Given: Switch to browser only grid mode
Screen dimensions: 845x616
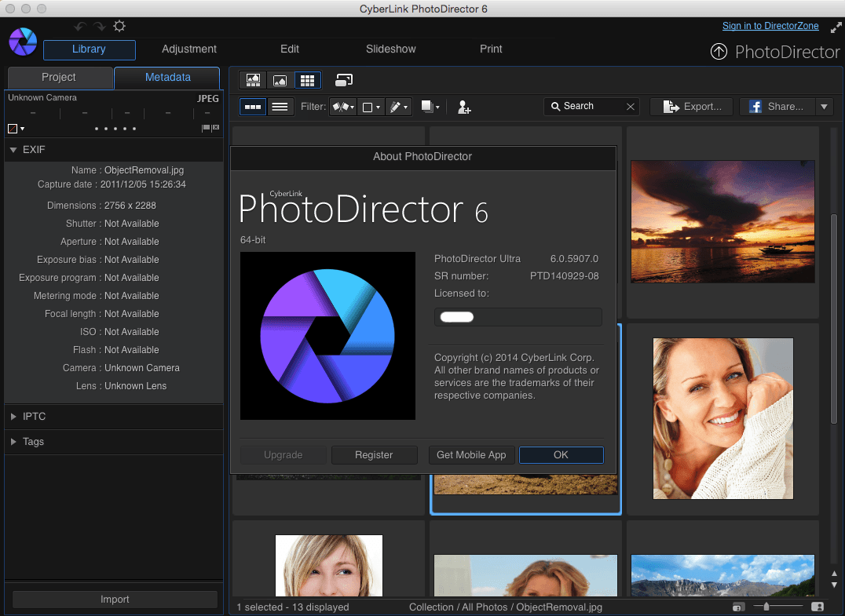Looking at the screenshot, I should (307, 80).
